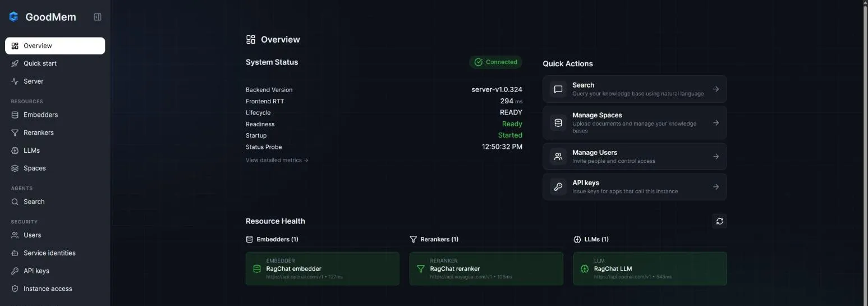The width and height of the screenshot is (868, 306).
Task: Open the Manage Users quick action
Action: (x=635, y=157)
